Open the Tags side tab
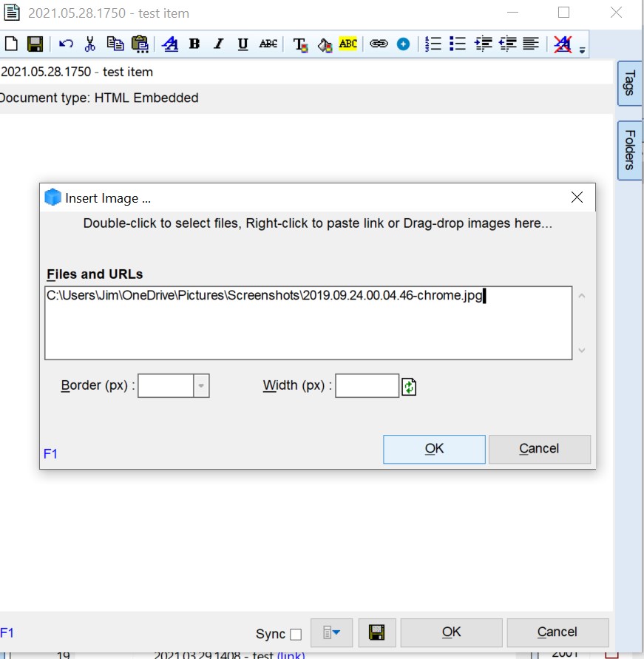Screen dimensions: 644x659 tap(629, 84)
